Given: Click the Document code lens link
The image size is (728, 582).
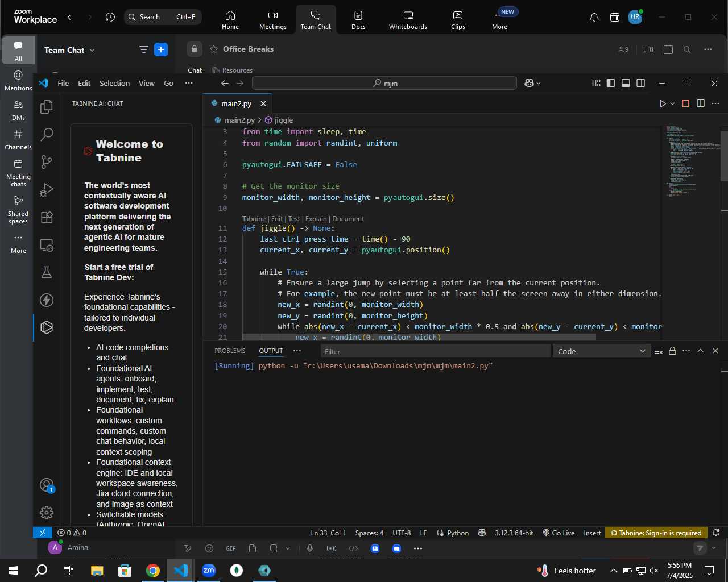Looking at the screenshot, I should click(x=348, y=219).
